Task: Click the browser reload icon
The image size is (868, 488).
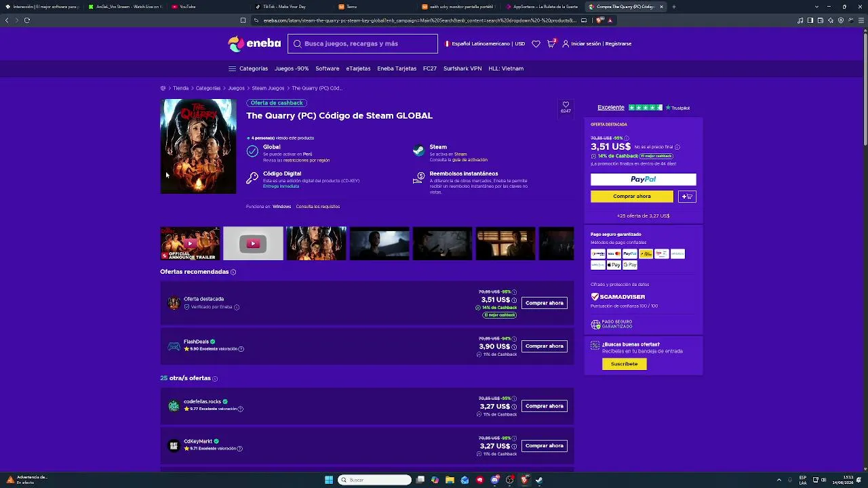Action: tap(27, 20)
